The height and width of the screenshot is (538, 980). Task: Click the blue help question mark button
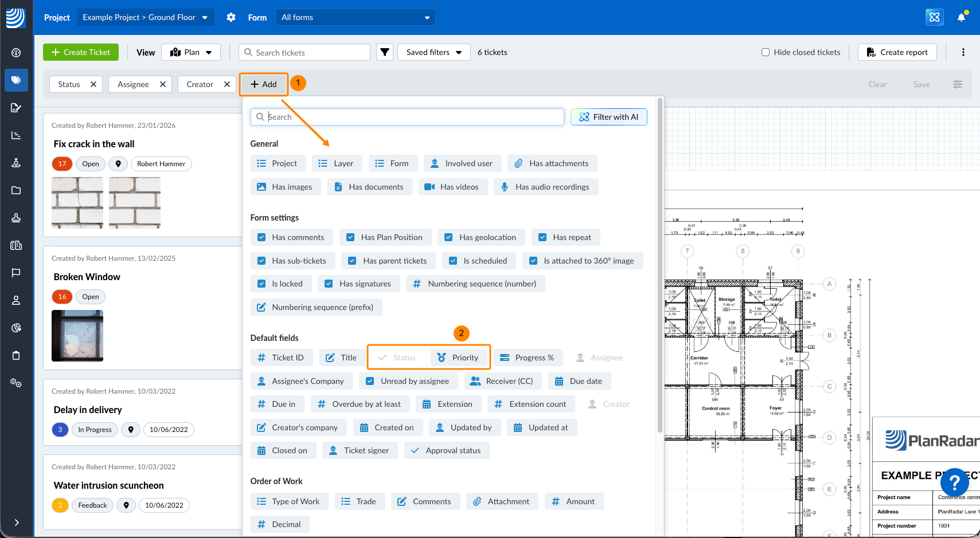click(x=954, y=482)
